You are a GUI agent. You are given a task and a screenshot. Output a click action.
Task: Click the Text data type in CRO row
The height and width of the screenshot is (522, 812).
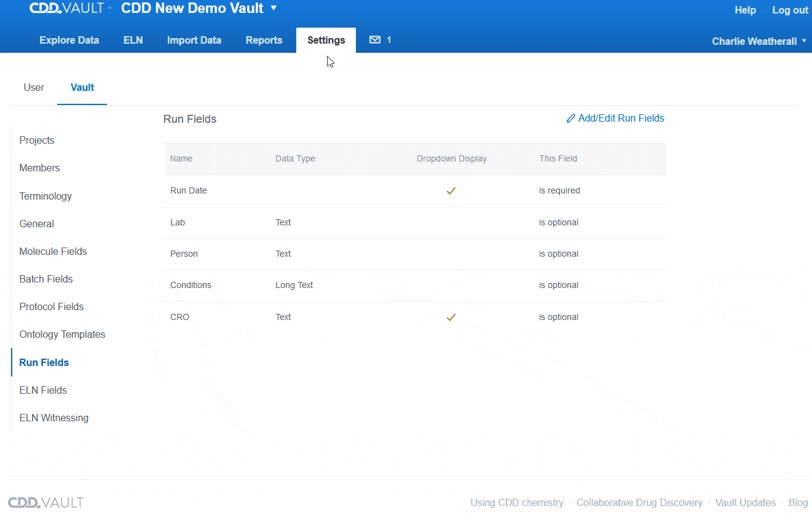pyautogui.click(x=283, y=317)
